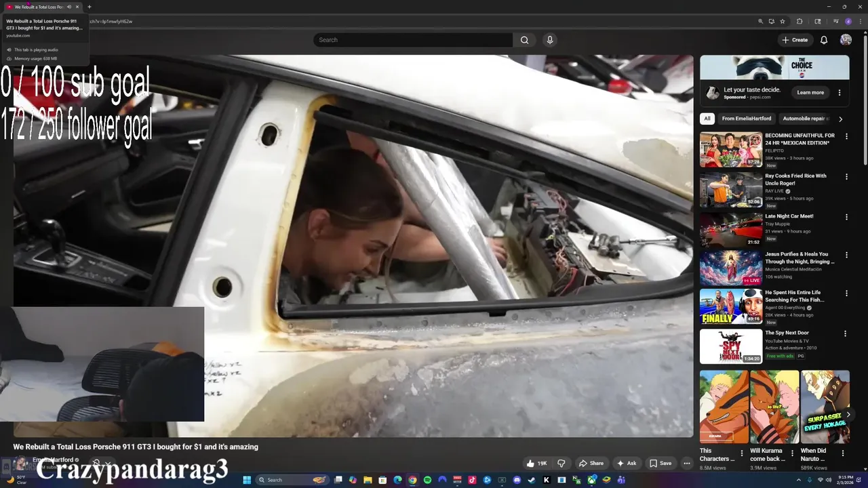Open the pepsi.com sponsored link
Viewport: 868px width, 488px height.
point(760,97)
